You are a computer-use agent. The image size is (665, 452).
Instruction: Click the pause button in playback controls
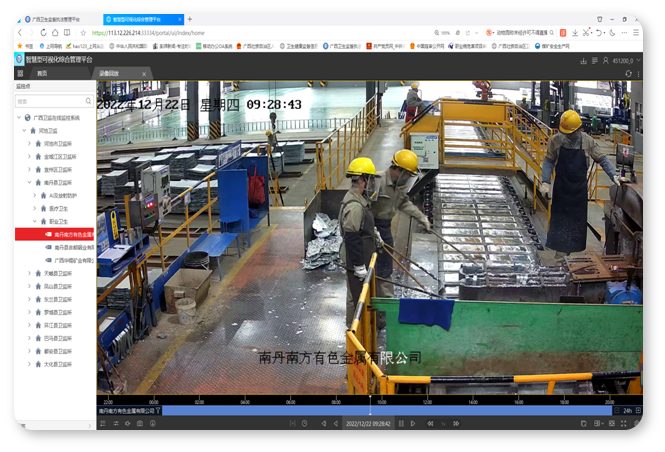(400, 423)
